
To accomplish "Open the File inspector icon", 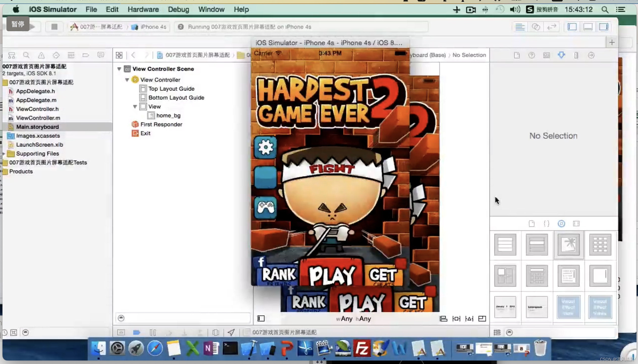I will click(x=517, y=55).
